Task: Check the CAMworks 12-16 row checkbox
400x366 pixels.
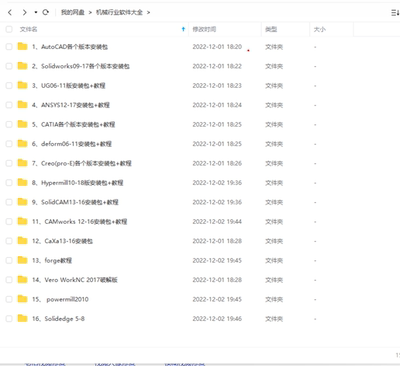Action: [x=9, y=221]
